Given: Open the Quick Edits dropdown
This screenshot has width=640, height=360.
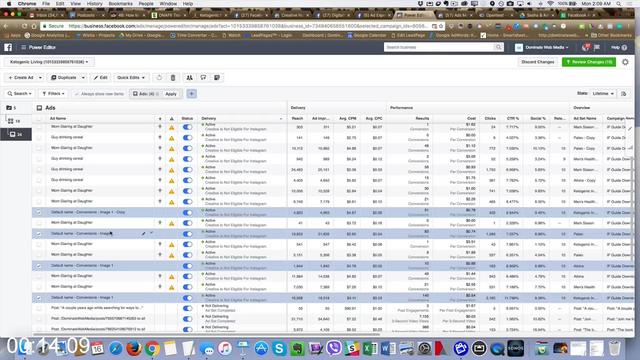Looking at the screenshot, I should [131, 78].
